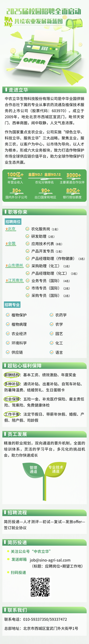Select the 招聘专业 label
This screenshot has height=644, width=89.
point(12,305)
